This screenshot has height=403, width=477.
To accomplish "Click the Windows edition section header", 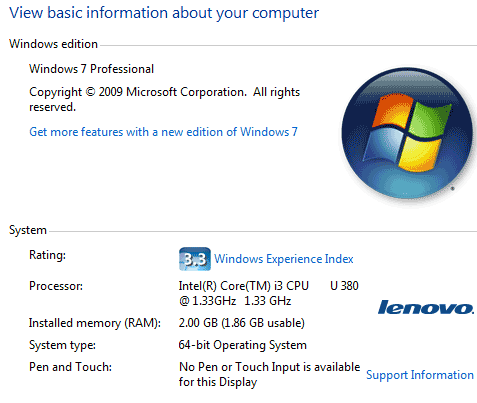I will click(x=53, y=44).
